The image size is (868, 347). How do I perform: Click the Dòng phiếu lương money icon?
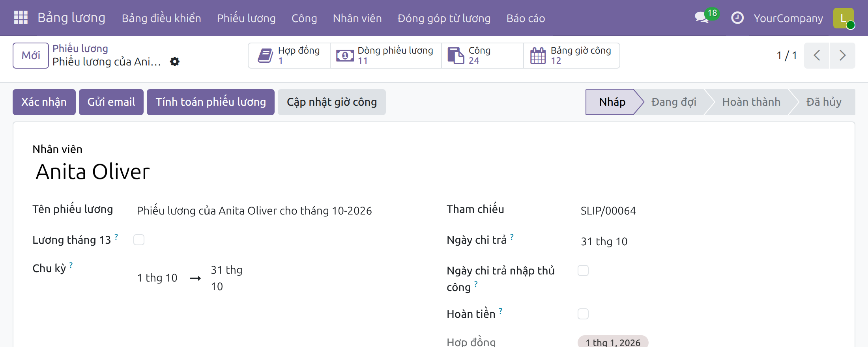click(x=345, y=56)
